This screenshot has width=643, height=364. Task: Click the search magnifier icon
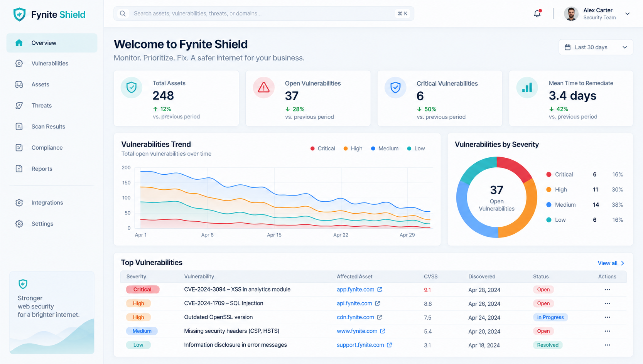tap(123, 13)
